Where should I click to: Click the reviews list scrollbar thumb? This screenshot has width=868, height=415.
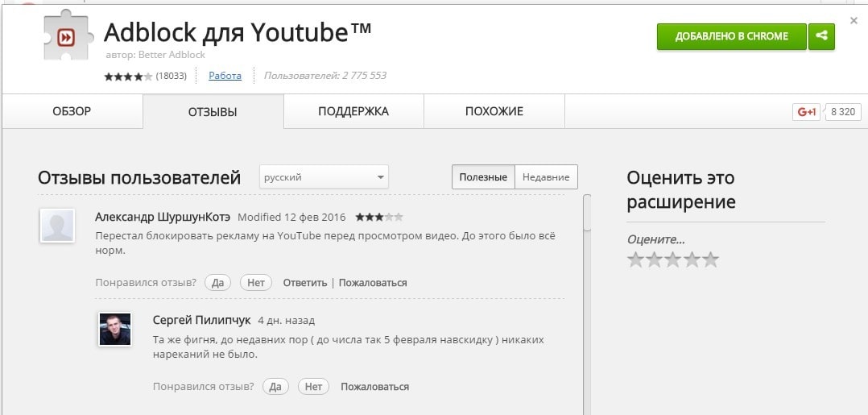(x=587, y=213)
